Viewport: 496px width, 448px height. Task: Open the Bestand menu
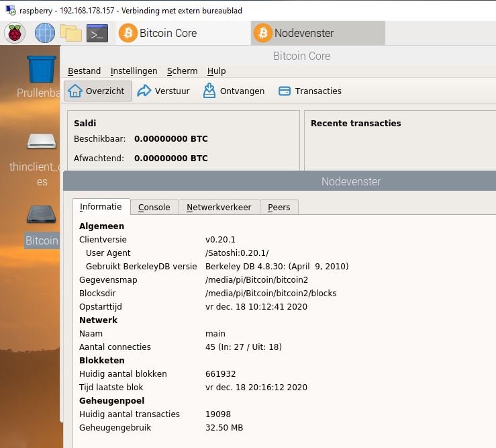pos(84,71)
